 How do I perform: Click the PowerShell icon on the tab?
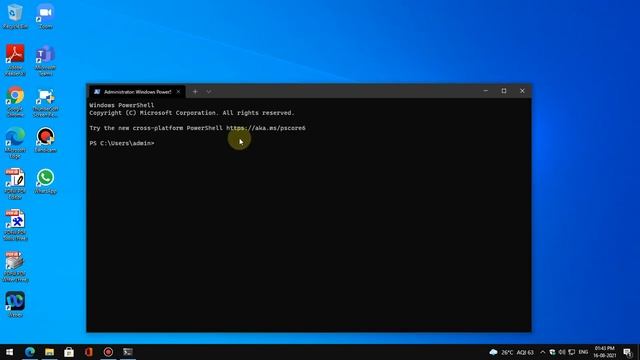point(97,92)
